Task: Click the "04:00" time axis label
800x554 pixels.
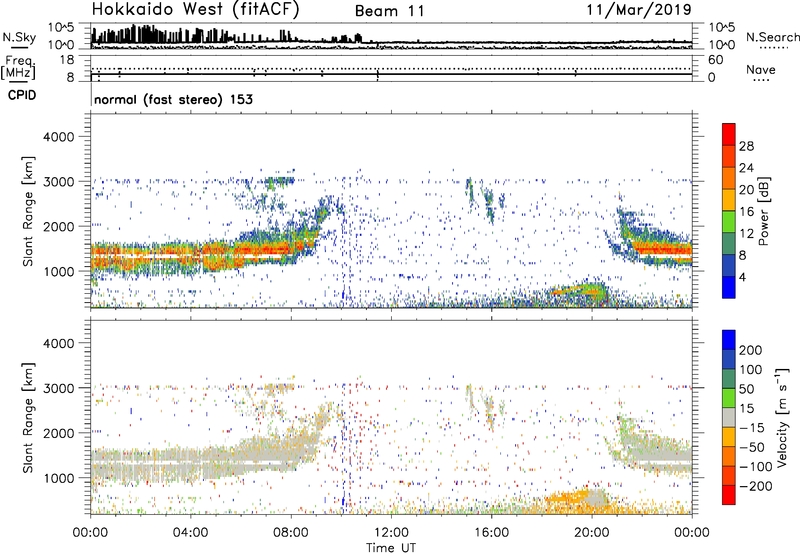Action: [x=190, y=533]
